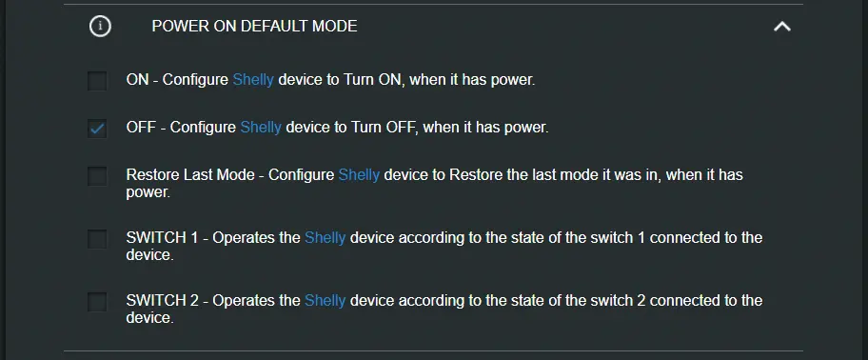Follow Shelly link in Restore Last Mode text
Screen dimensions: 868x360
[x=359, y=175]
